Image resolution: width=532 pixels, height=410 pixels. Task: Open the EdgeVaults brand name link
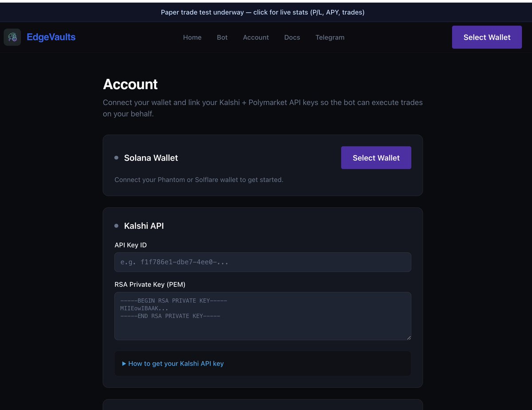pyautogui.click(x=51, y=37)
